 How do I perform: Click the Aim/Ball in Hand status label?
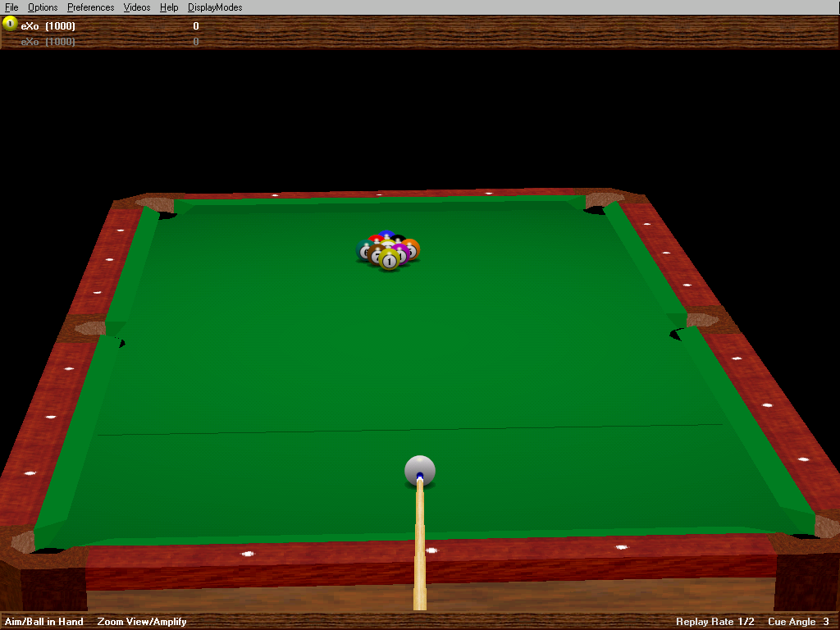[x=44, y=622]
